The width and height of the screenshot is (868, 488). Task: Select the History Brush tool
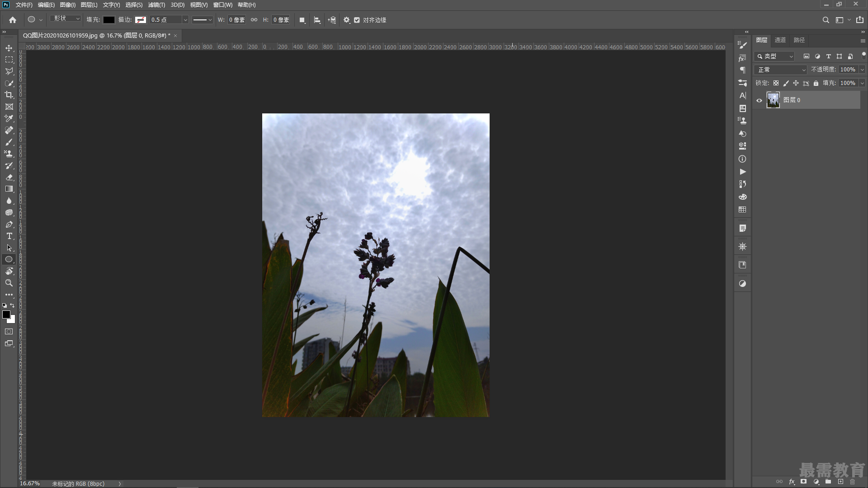(x=9, y=165)
